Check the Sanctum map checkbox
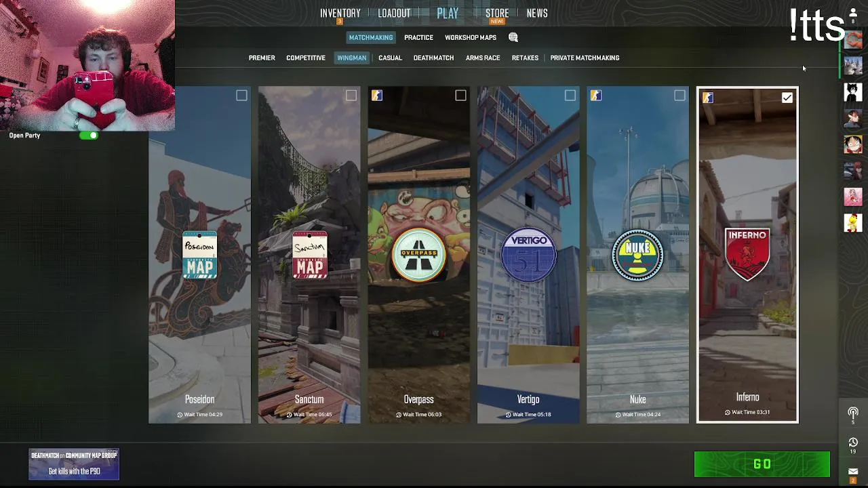The image size is (868, 488). (x=351, y=96)
